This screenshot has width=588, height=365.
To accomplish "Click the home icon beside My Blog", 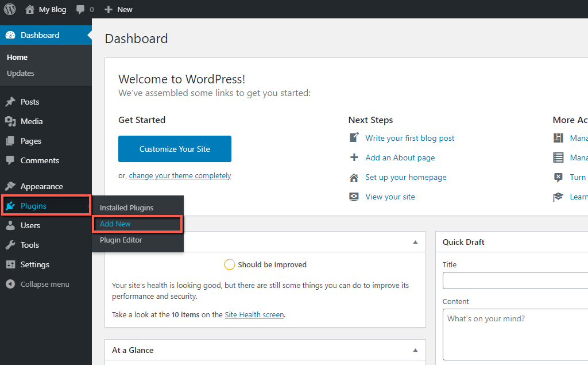I will tap(30, 9).
